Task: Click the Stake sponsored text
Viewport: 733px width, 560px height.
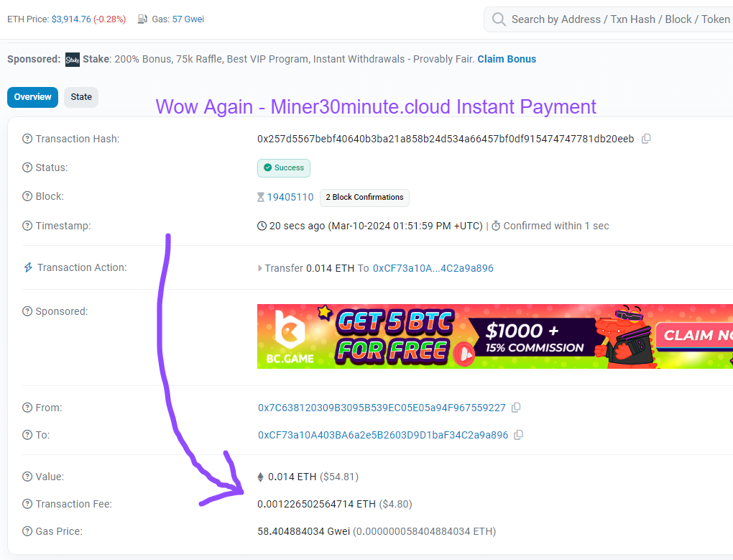Action: 279,60
